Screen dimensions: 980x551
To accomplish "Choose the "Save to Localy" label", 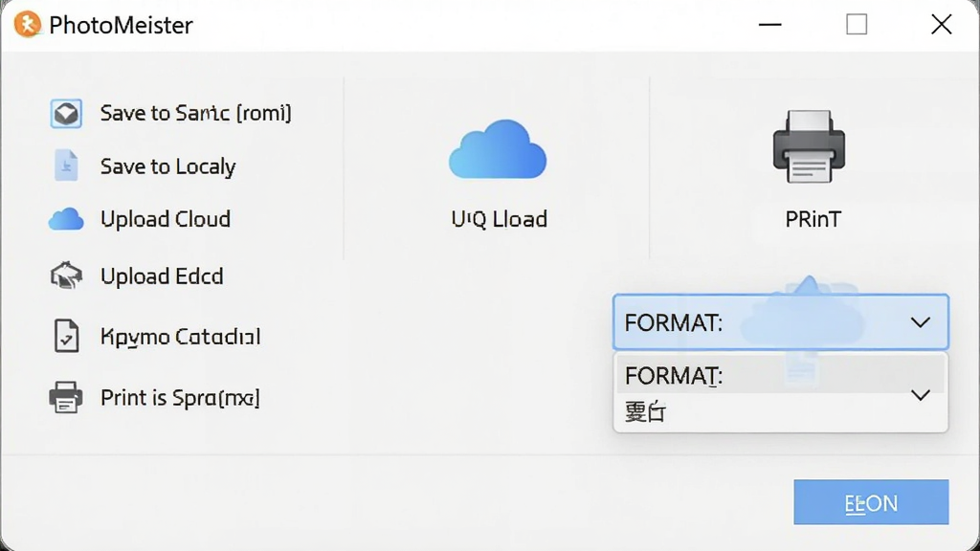I will (168, 166).
